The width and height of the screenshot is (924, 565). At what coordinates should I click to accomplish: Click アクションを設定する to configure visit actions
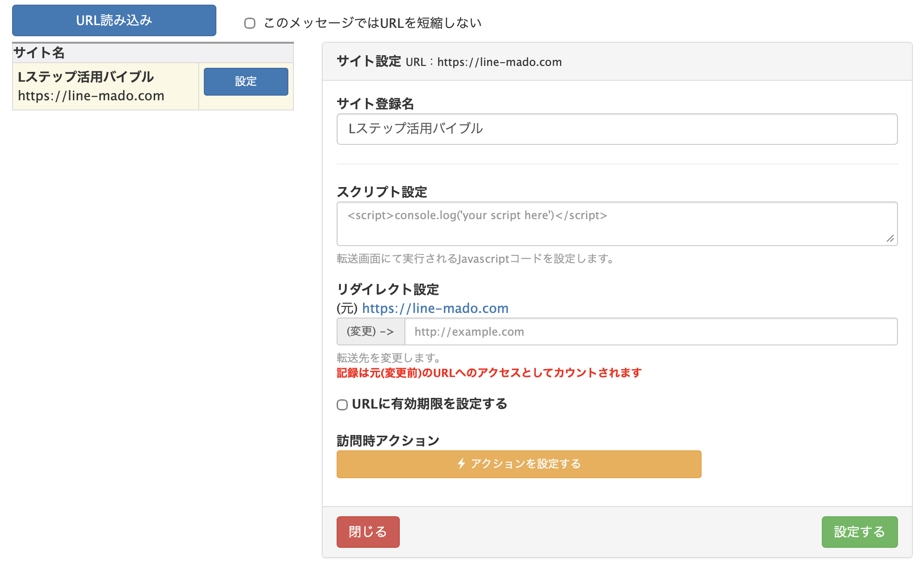coord(518,463)
